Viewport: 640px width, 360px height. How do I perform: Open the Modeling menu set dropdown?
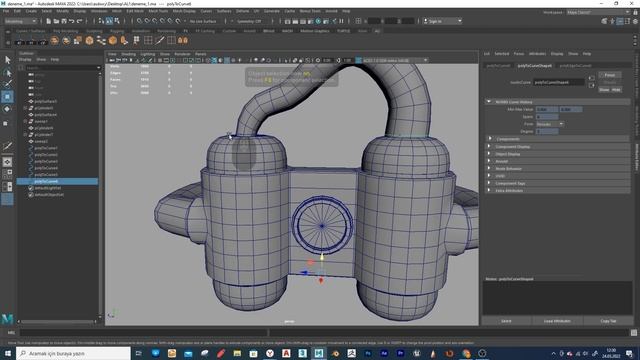click(x=20, y=21)
